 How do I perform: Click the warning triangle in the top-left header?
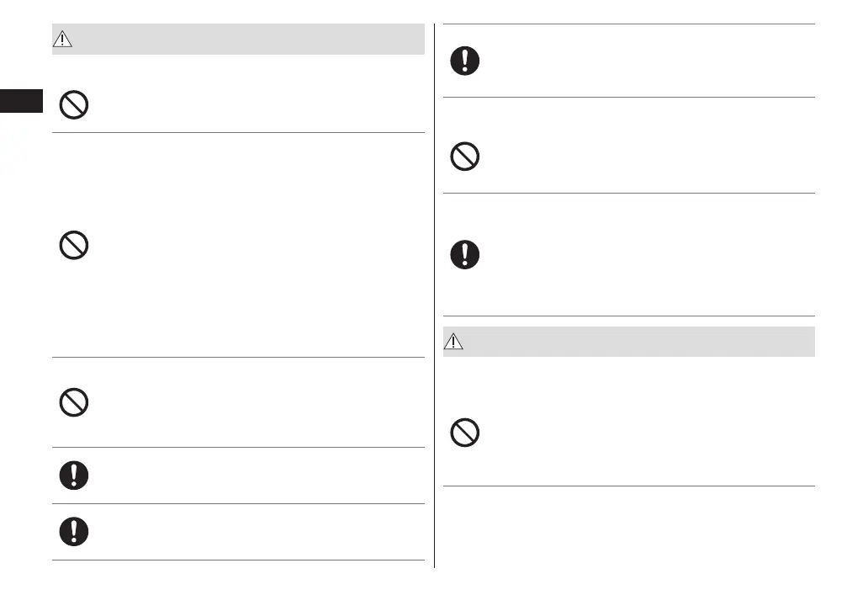64,39
